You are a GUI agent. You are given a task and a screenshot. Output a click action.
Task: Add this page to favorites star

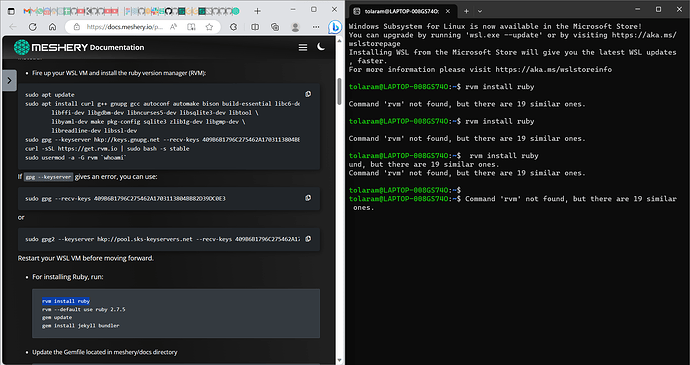point(209,27)
